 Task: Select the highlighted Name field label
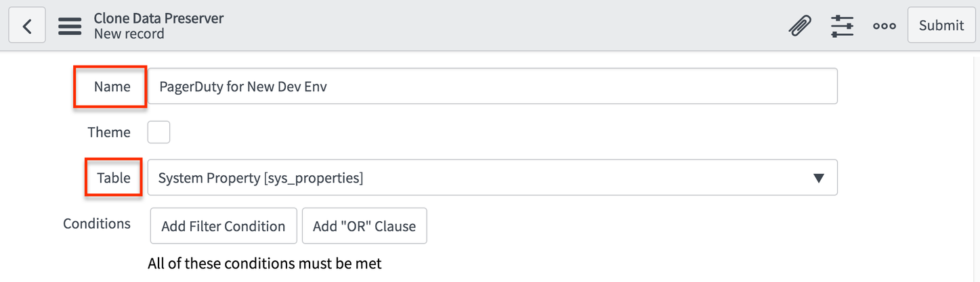[112, 87]
